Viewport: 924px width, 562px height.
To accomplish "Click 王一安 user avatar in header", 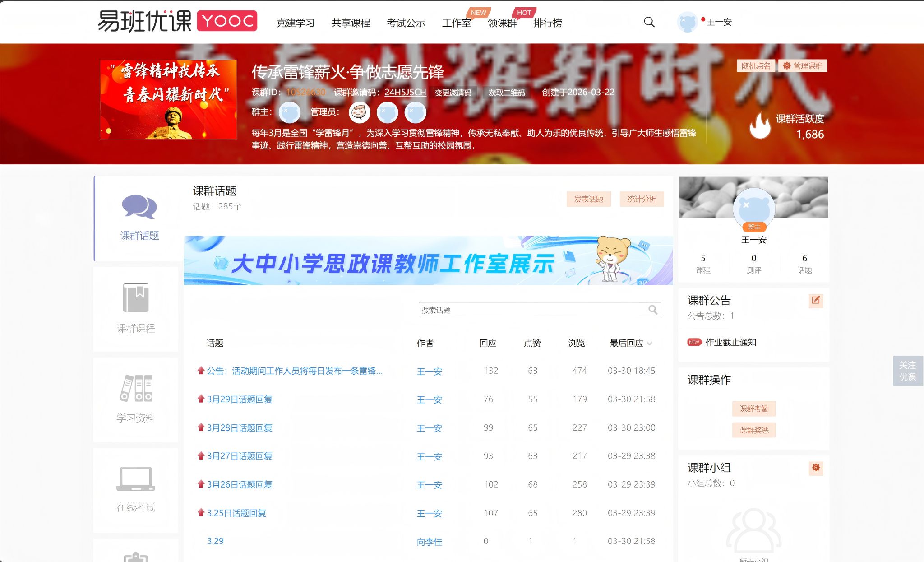I will (687, 22).
